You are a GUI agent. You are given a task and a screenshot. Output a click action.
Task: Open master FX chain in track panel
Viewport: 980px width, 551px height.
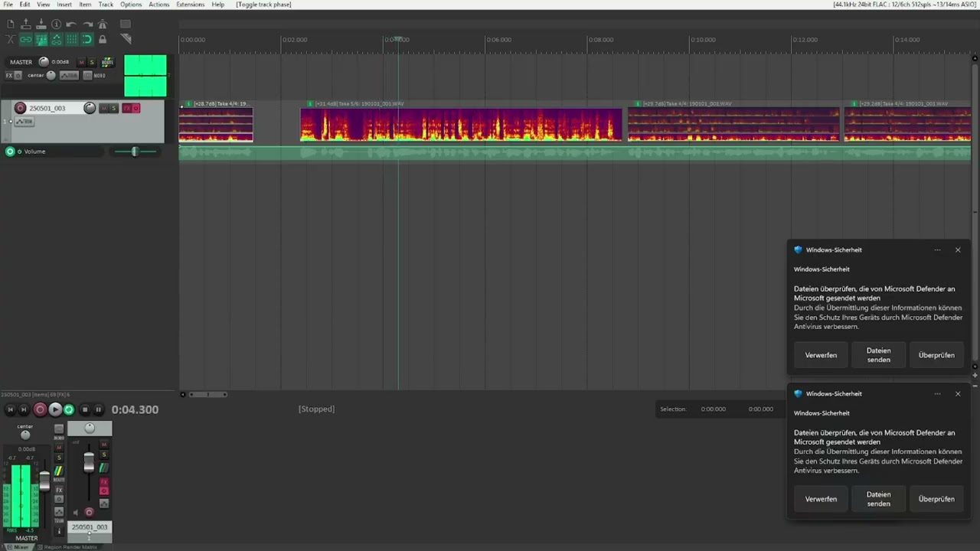9,76
